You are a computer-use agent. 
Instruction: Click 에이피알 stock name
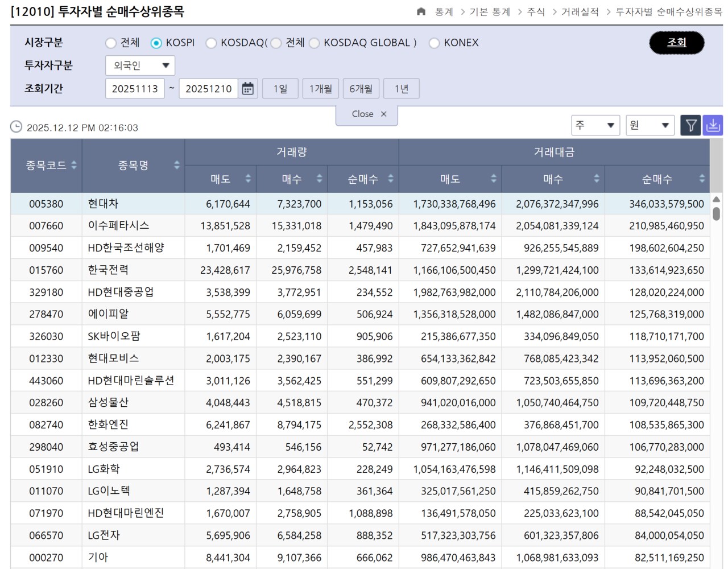click(x=108, y=314)
